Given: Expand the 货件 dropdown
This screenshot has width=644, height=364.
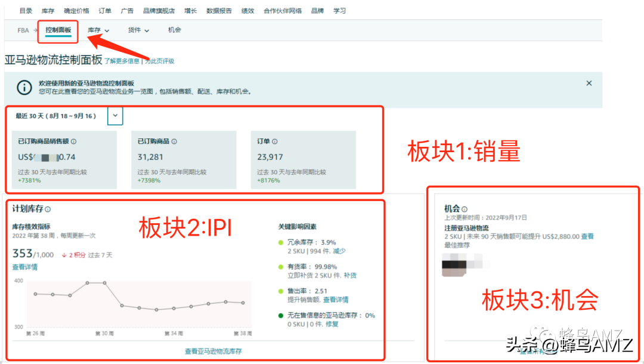Looking at the screenshot, I should (x=138, y=30).
